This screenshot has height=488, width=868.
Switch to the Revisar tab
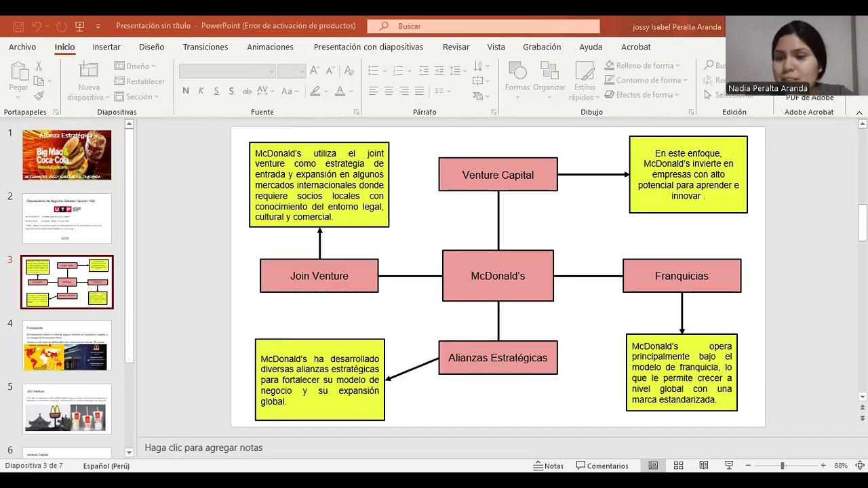pyautogui.click(x=456, y=47)
